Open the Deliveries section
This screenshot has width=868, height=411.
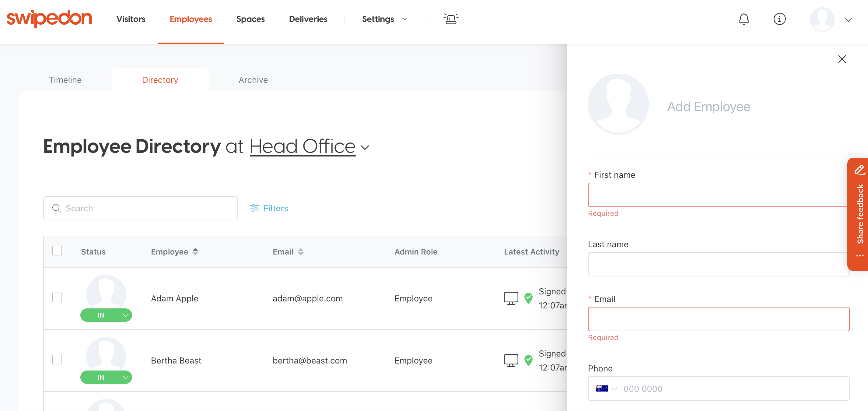[x=308, y=19]
